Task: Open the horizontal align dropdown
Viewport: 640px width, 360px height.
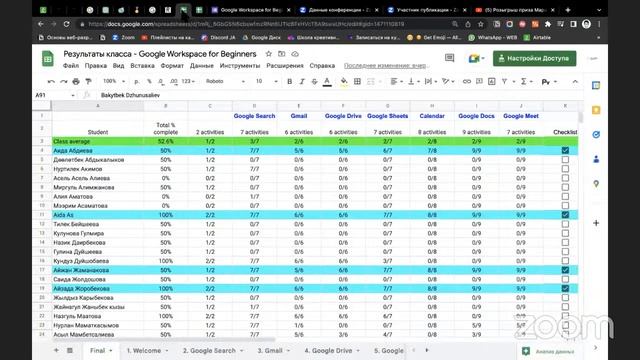Action: [396, 82]
